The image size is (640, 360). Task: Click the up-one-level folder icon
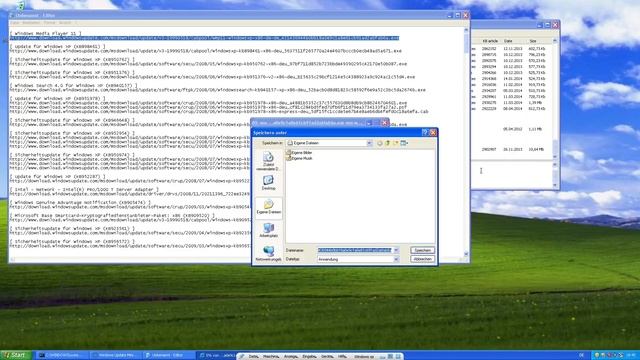388,143
